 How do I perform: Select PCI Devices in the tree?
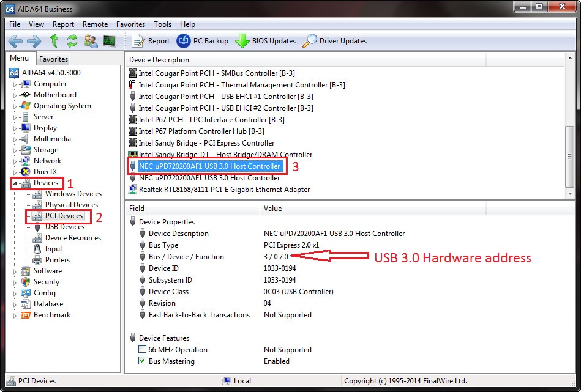[x=64, y=216]
